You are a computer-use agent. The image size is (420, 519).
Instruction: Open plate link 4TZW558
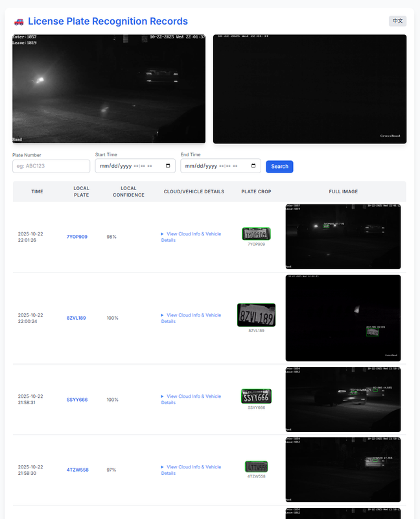[x=78, y=470]
